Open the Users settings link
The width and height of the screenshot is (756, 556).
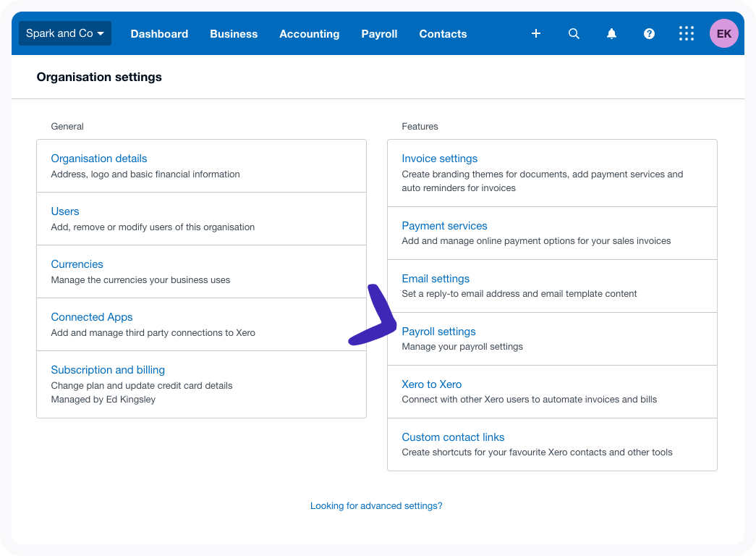pyautogui.click(x=65, y=211)
